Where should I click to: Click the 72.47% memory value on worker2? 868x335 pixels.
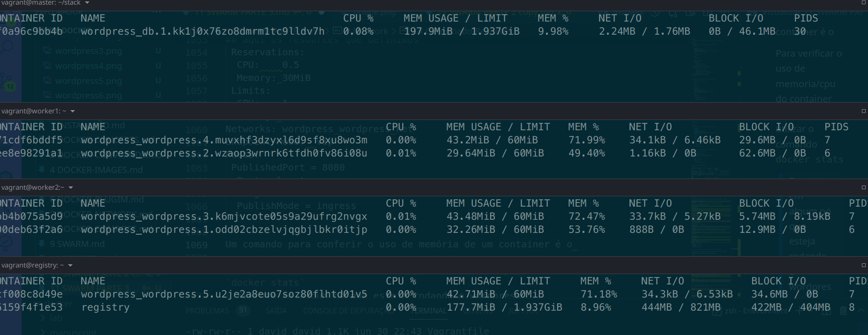[x=586, y=216]
